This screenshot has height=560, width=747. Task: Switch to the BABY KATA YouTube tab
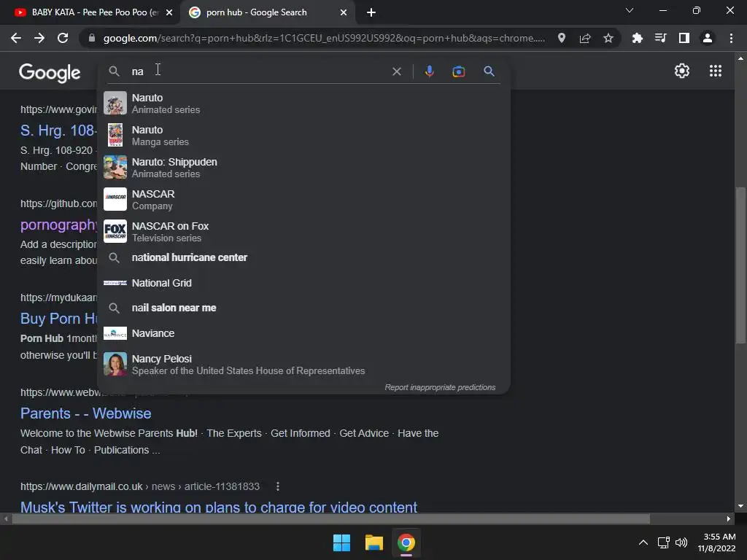(90, 12)
